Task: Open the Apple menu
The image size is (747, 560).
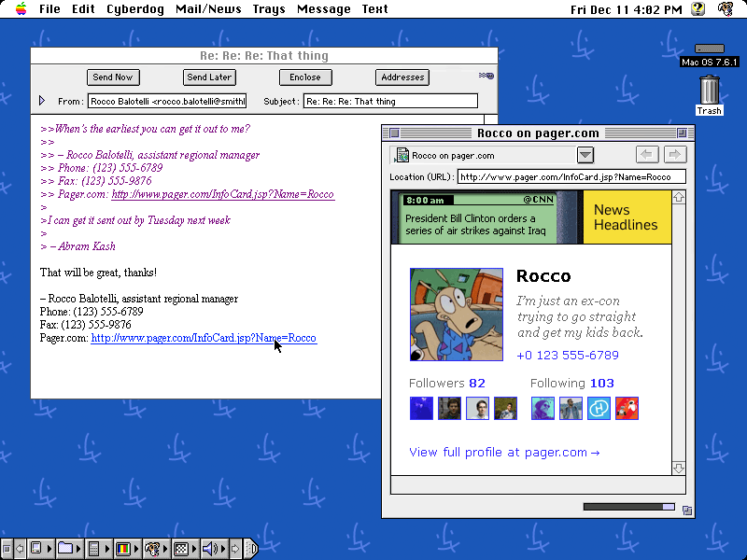Action: tap(21, 8)
